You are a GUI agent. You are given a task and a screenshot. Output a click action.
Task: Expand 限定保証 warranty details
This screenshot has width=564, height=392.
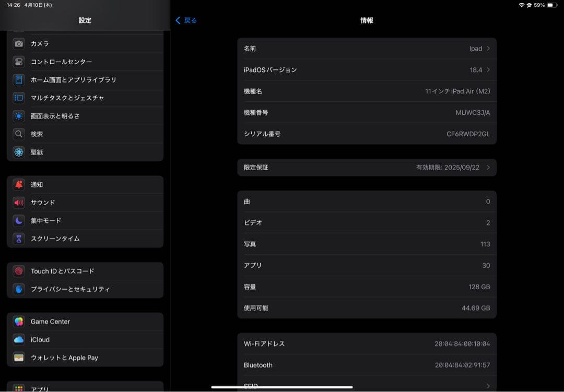[366, 167]
